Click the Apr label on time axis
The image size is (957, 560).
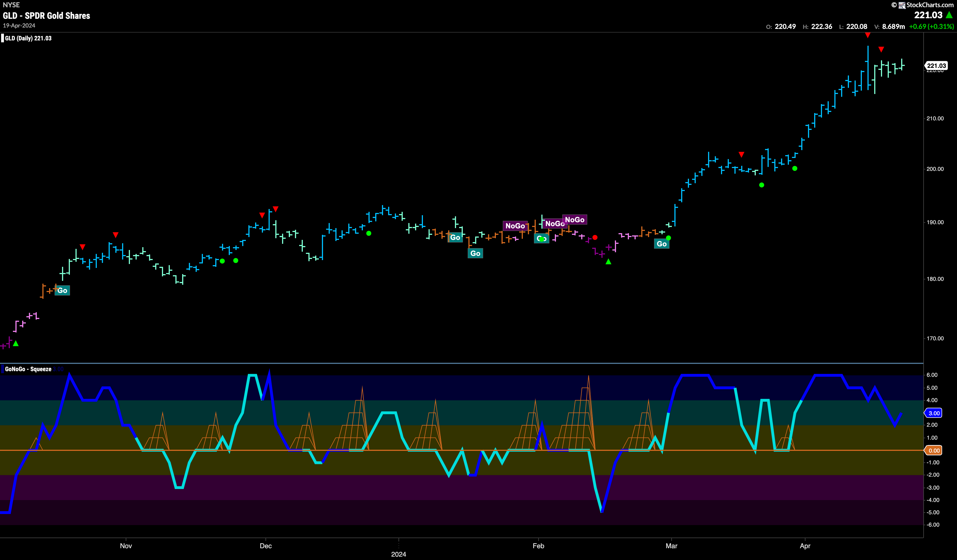pyautogui.click(x=805, y=546)
